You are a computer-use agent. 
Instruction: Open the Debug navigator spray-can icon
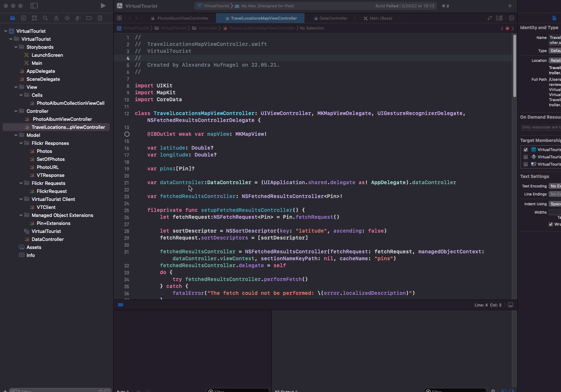(78, 18)
